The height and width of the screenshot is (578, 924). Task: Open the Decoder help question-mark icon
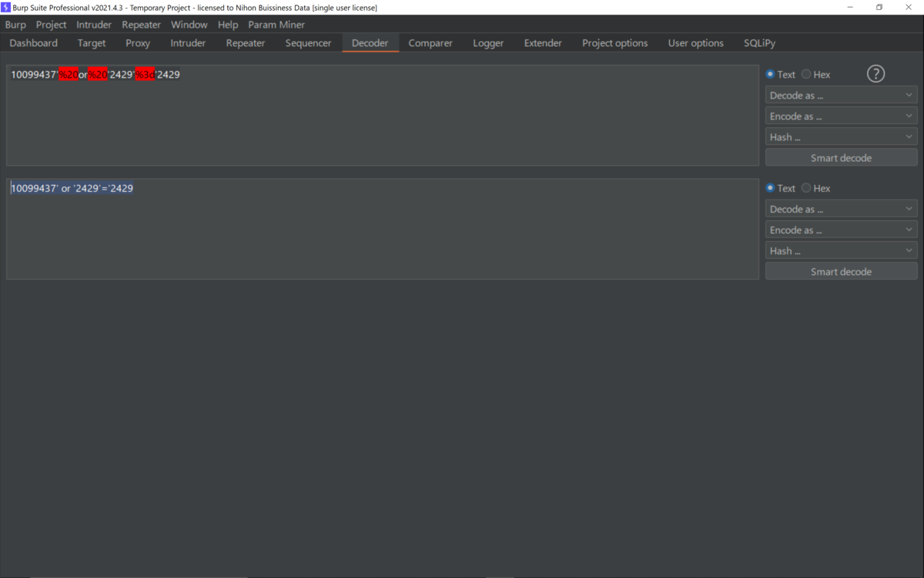point(875,74)
